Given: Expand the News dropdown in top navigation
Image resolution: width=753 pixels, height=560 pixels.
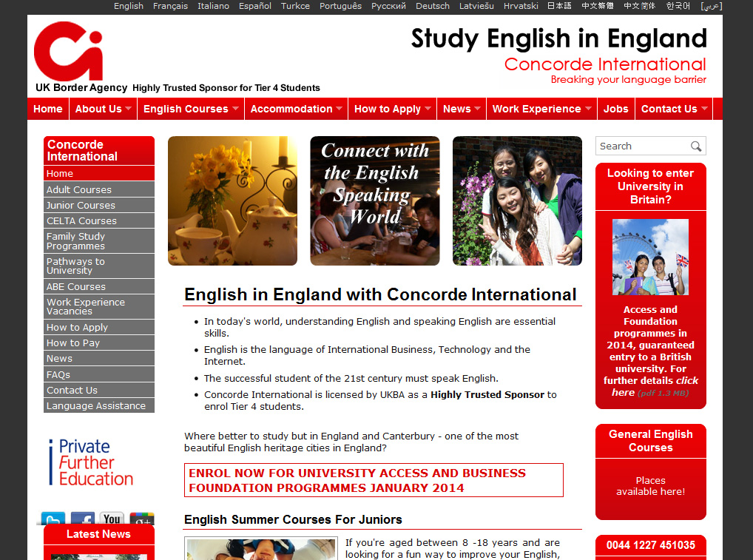Looking at the screenshot, I should 462,109.
